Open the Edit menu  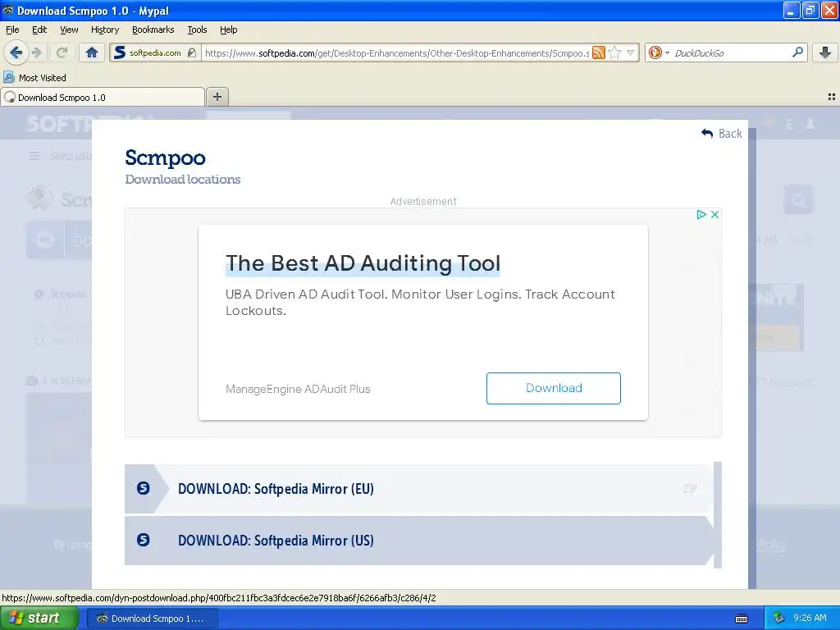[39, 30]
